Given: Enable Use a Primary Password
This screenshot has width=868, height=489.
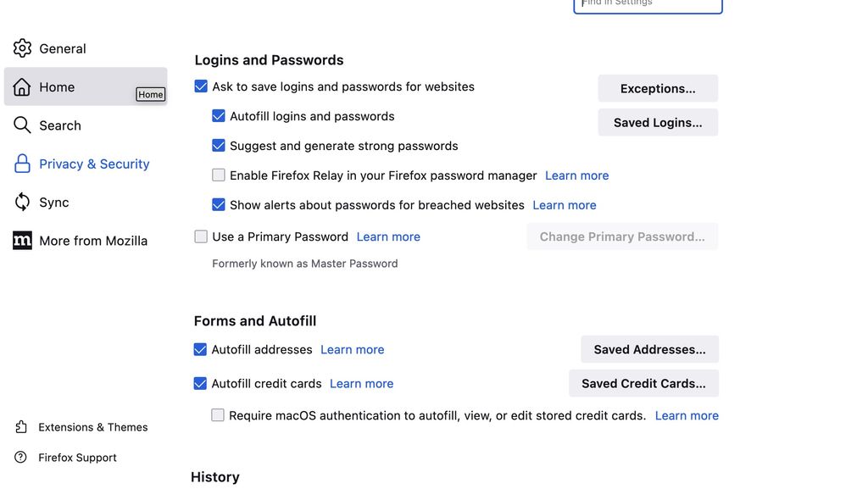Looking at the screenshot, I should [201, 236].
